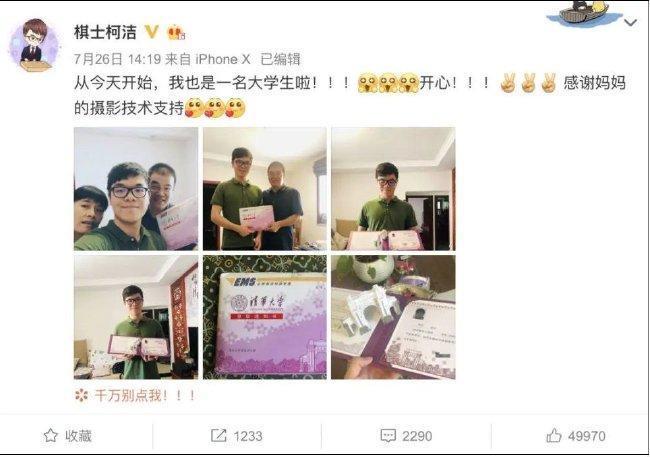Click the 7月26日 14:19 timestamp link
This screenshot has width=650, height=457.
click(117, 59)
